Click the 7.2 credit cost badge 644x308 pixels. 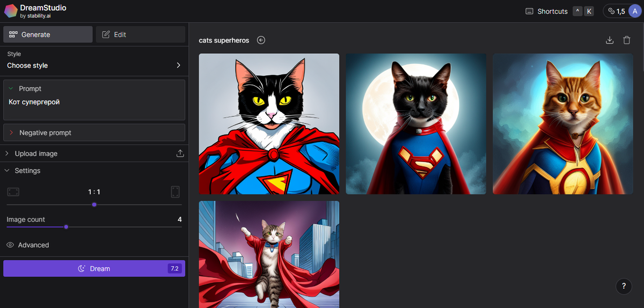coord(174,268)
